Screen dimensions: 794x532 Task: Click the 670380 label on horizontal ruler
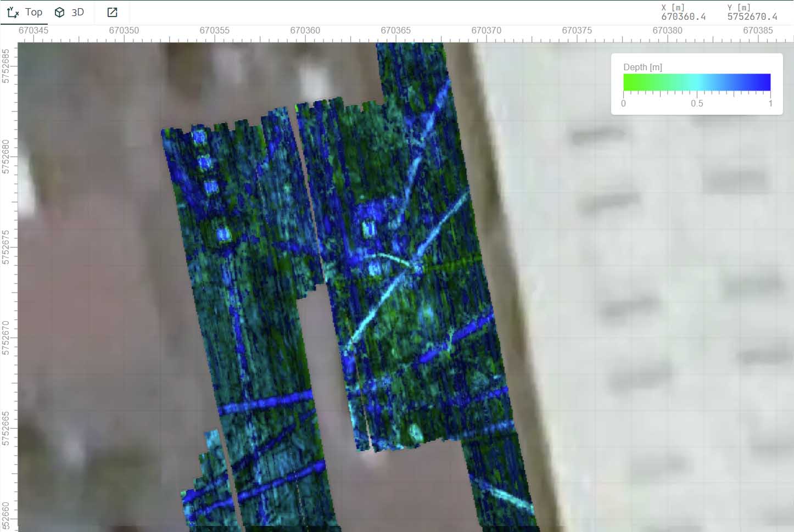tap(667, 30)
